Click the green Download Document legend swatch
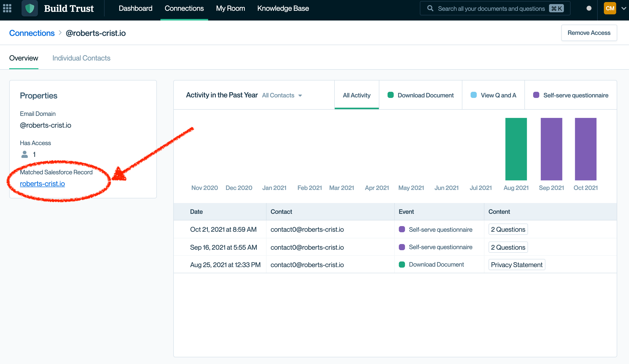Screen dimensions: 629x364 [x=390, y=95]
